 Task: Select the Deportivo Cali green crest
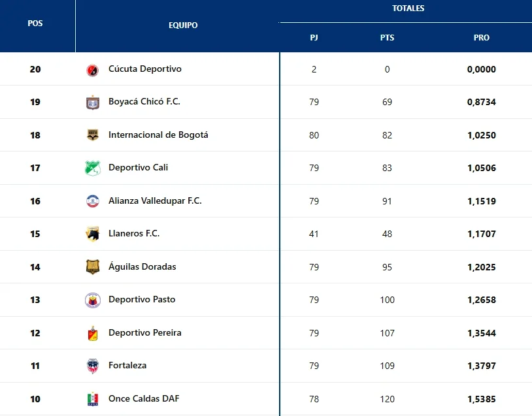coord(93,168)
